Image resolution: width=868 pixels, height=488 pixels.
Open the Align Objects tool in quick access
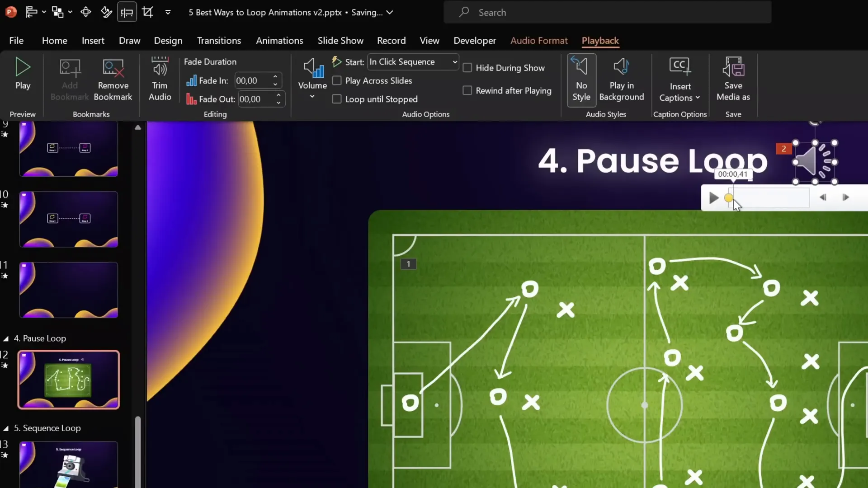[x=31, y=12]
